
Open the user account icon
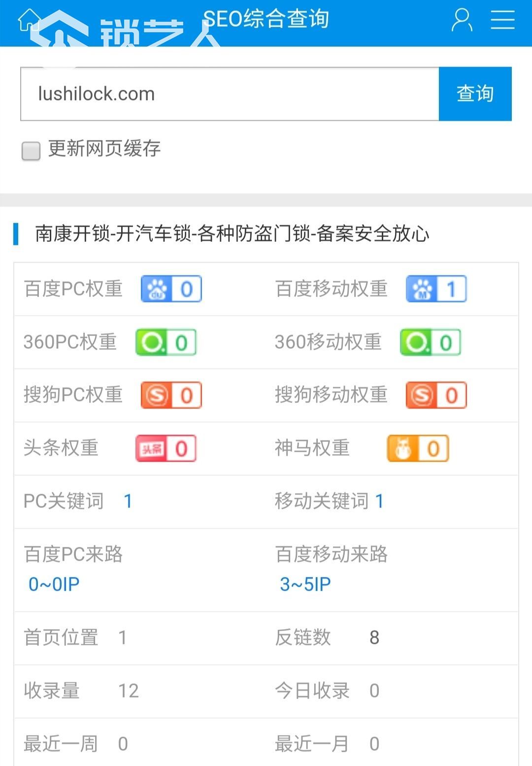click(462, 20)
